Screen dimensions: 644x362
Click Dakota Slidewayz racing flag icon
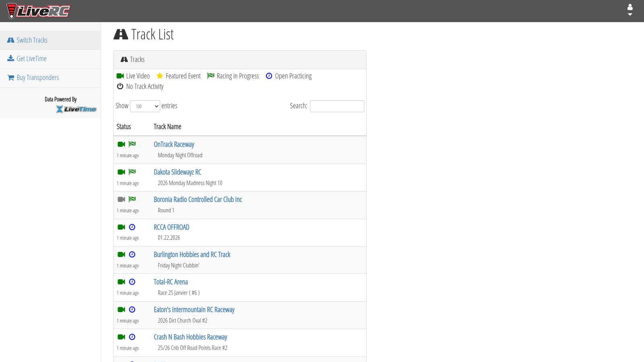pyautogui.click(x=132, y=172)
